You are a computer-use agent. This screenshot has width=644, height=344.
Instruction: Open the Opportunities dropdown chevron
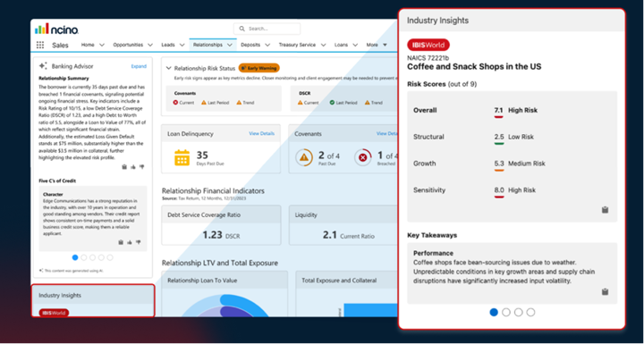click(150, 46)
